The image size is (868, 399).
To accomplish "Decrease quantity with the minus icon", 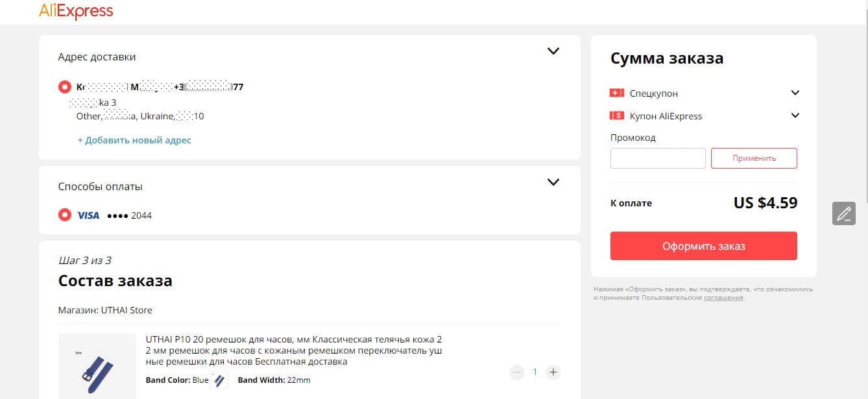I will 517,372.
